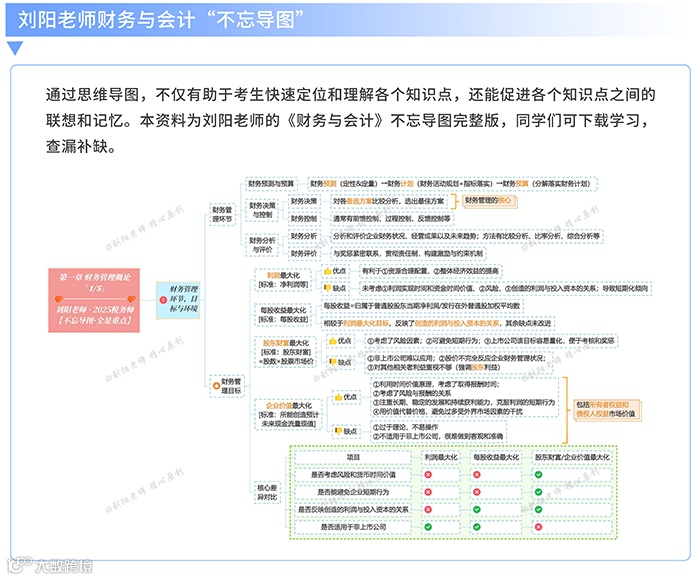Click the table header cell 每股收益最大化
This screenshot has width=700, height=580.
coord(496,457)
